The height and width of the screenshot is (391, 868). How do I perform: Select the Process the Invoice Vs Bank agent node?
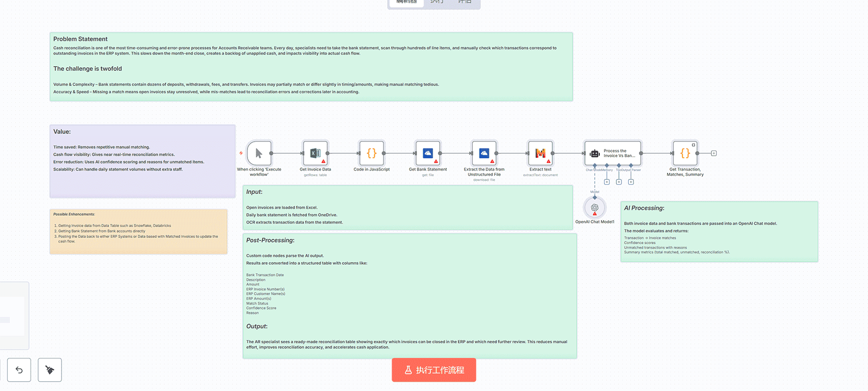[613, 154]
